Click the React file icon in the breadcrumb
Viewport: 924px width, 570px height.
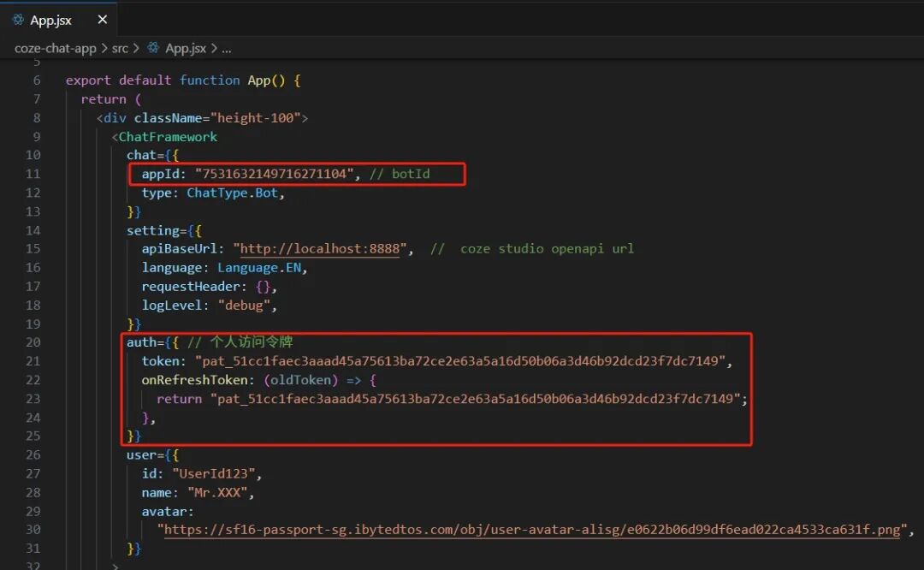pyautogui.click(x=153, y=48)
